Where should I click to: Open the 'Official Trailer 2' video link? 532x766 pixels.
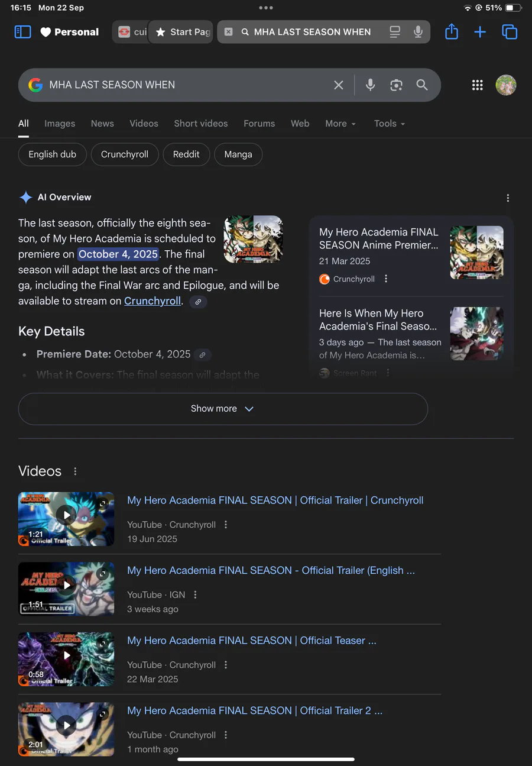click(x=255, y=710)
